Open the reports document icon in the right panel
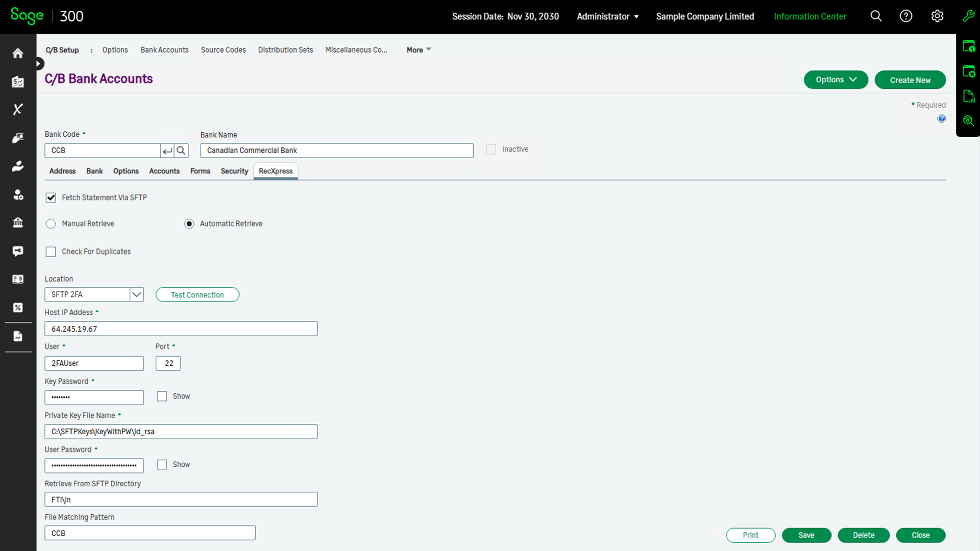Image resolution: width=980 pixels, height=551 pixels. pyautogui.click(x=968, y=96)
